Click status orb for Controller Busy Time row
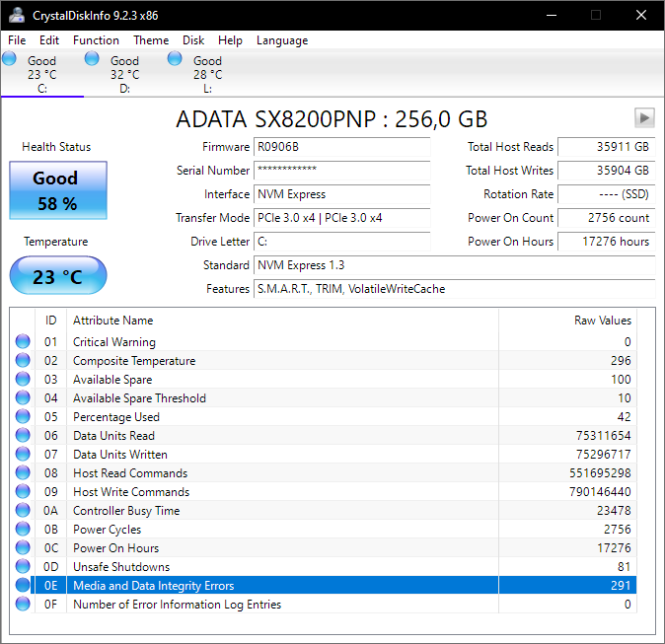This screenshot has width=665, height=644. click(x=23, y=510)
